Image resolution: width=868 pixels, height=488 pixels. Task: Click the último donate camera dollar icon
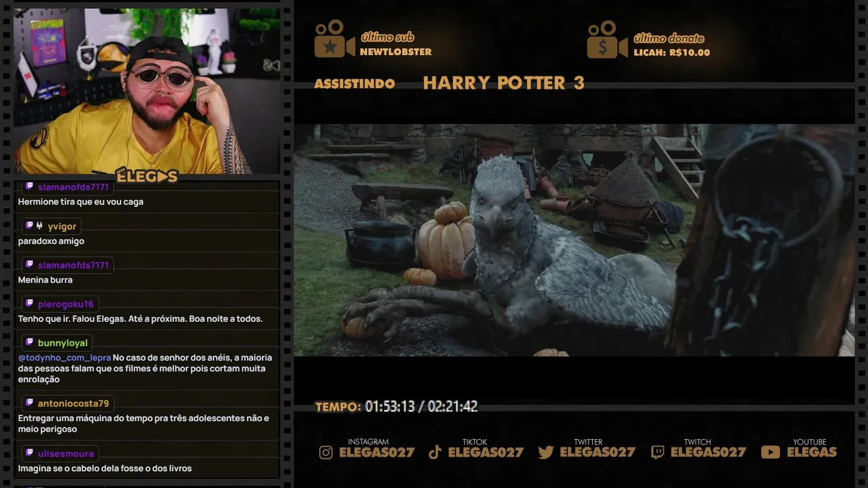pyautogui.click(x=607, y=39)
